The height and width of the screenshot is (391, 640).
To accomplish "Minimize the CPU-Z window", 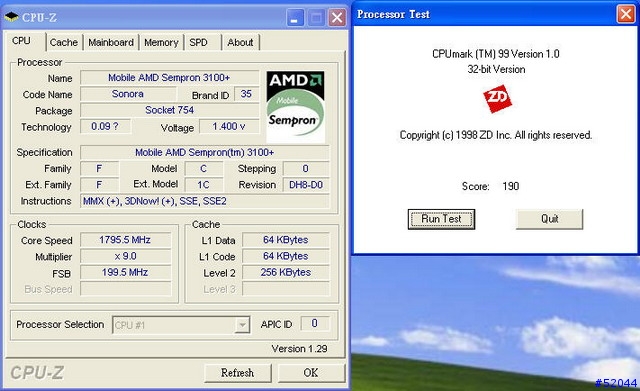I will click(x=295, y=18).
